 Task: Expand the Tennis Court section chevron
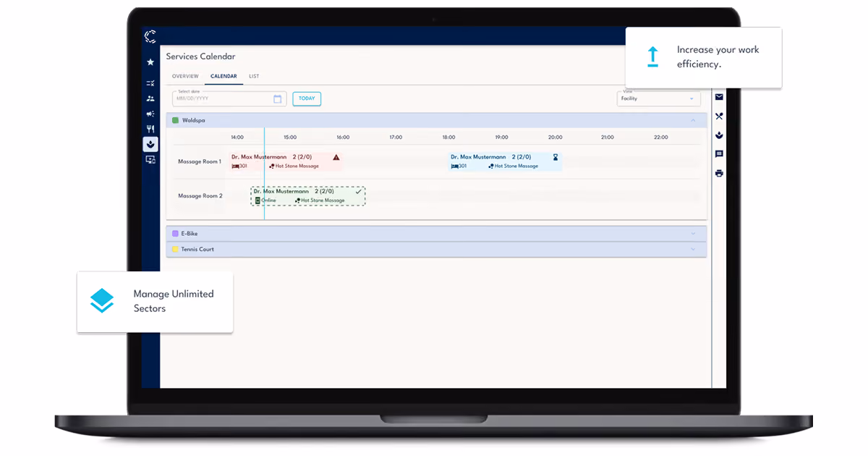tap(693, 249)
